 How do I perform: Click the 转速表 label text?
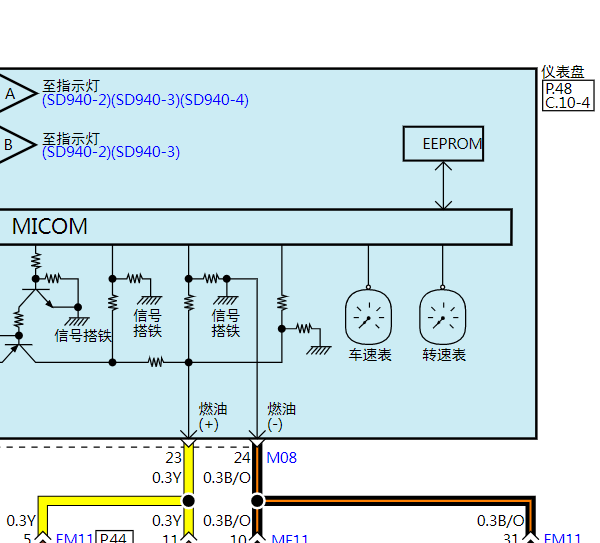pos(444,355)
